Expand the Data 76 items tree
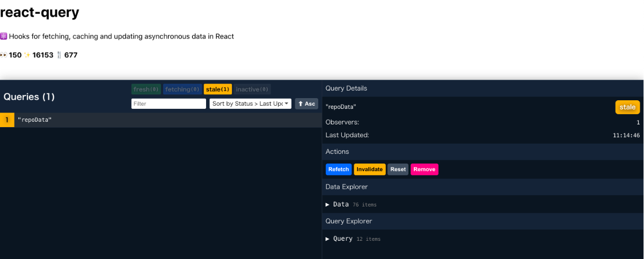Image resolution: width=644 pixels, height=259 pixels. pyautogui.click(x=351, y=204)
